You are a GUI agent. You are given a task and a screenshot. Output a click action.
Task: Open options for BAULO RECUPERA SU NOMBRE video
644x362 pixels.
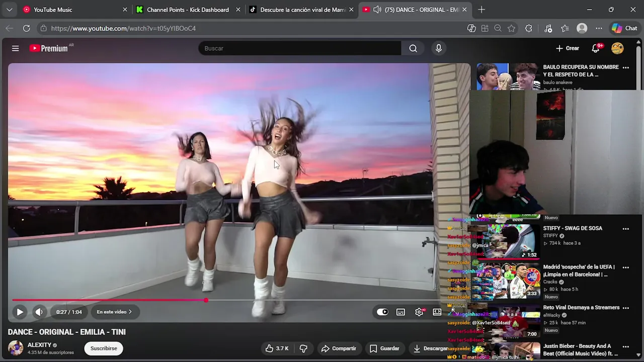[626, 67]
